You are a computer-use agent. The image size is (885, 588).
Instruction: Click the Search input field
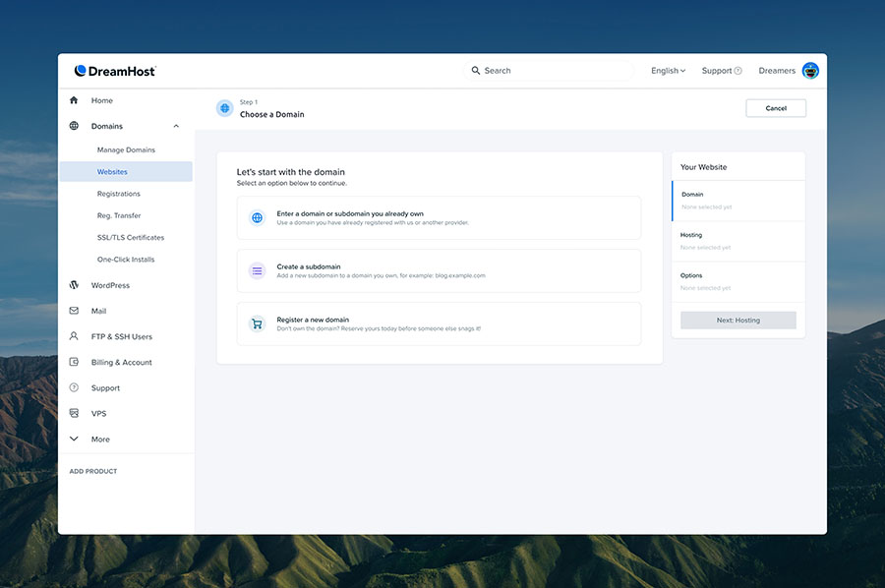pos(549,71)
